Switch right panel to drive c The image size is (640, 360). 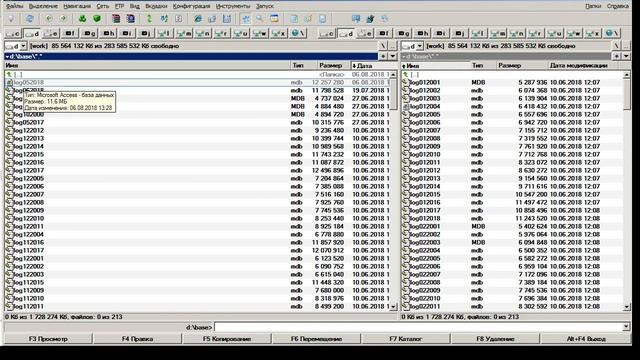pos(327,33)
